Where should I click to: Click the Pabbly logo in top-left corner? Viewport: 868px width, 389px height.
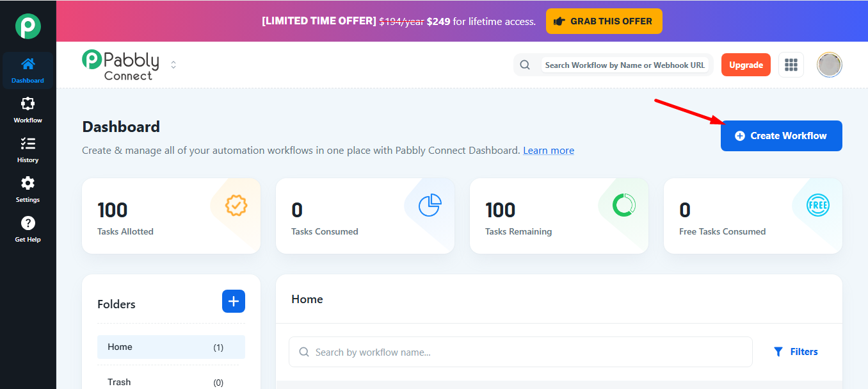tap(28, 26)
